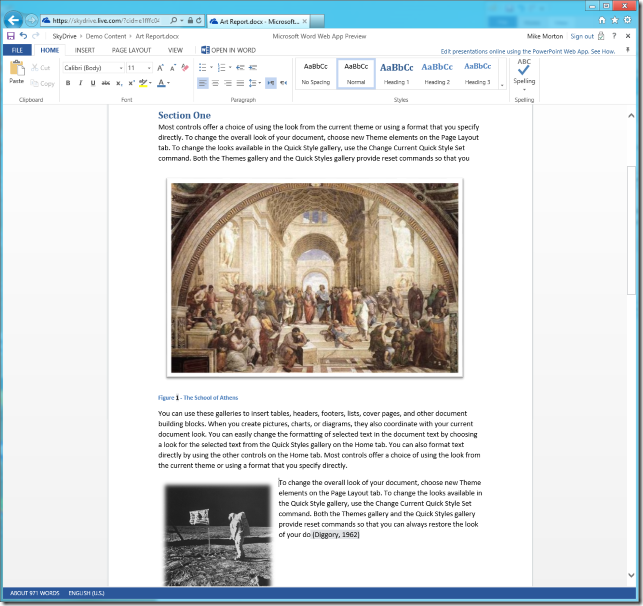
Task: Open the Calibri (Body) font name dropdown
Action: pos(119,68)
